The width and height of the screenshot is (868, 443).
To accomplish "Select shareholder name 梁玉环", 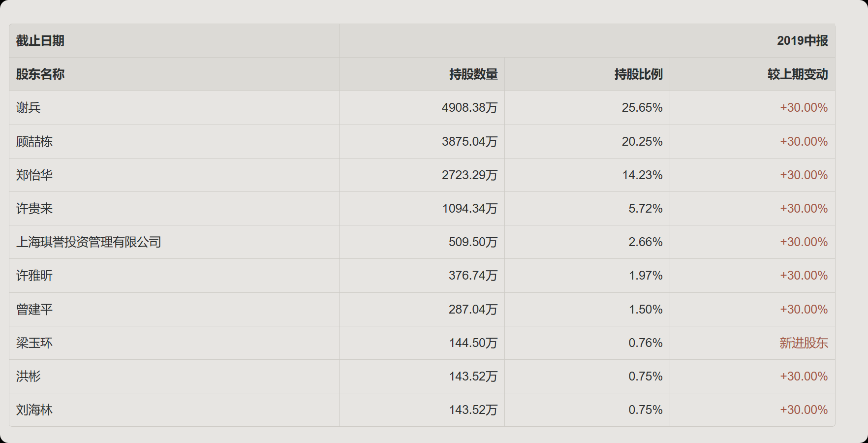I will pyautogui.click(x=34, y=343).
